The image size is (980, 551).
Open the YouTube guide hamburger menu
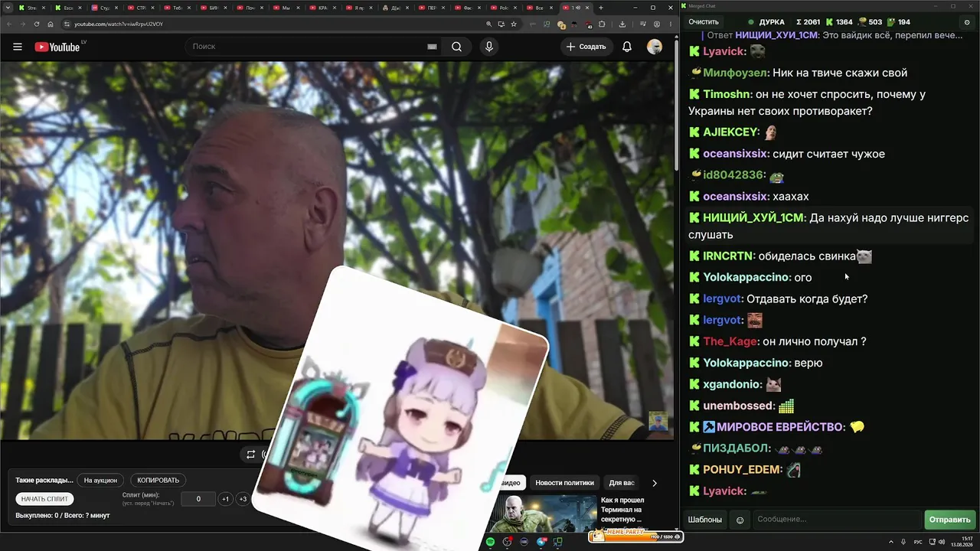(18, 47)
